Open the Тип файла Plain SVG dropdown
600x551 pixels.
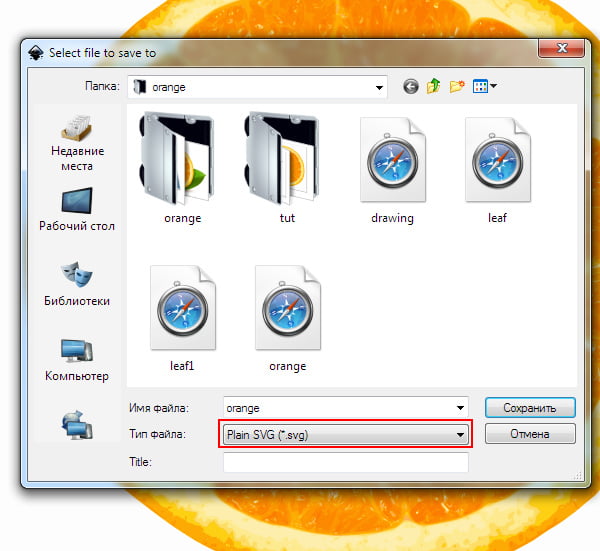pos(346,434)
